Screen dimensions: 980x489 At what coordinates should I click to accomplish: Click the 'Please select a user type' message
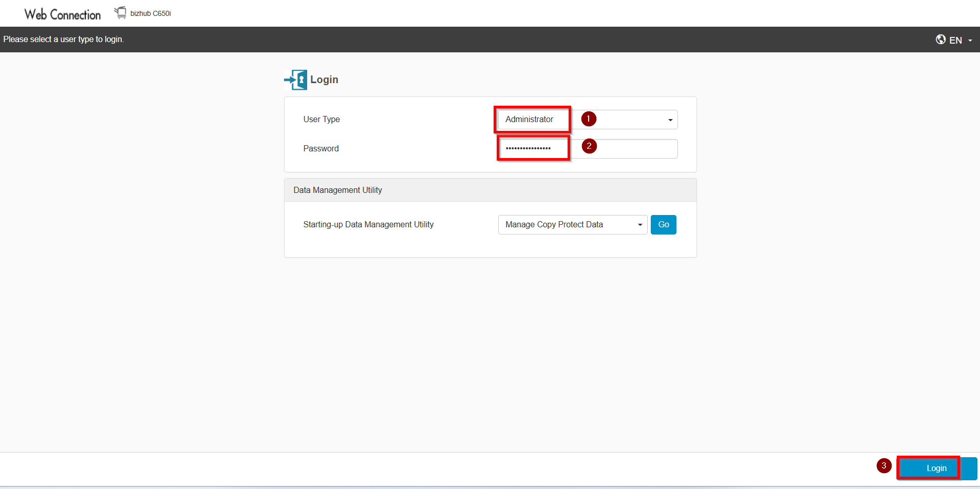[64, 40]
